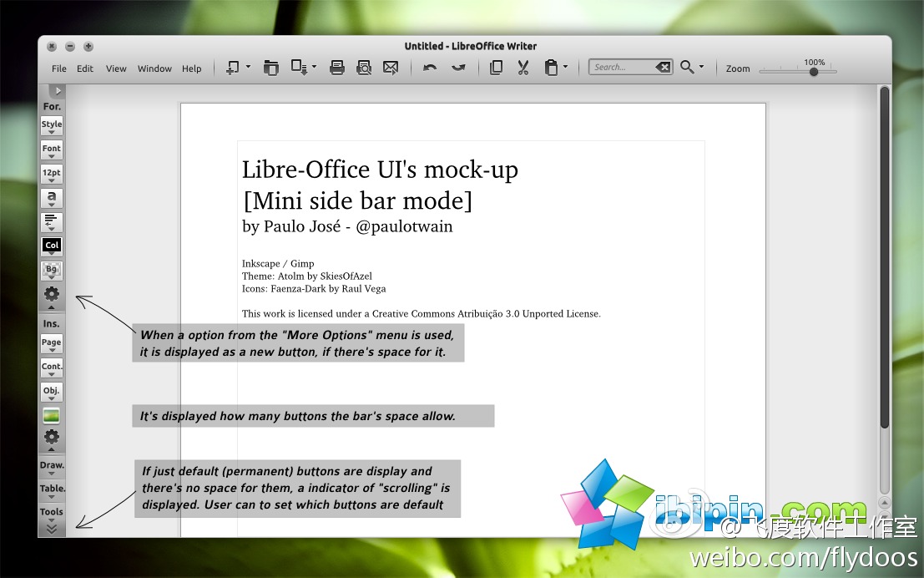Click the Paste clipboard icon
924x578 pixels.
pyautogui.click(x=551, y=68)
